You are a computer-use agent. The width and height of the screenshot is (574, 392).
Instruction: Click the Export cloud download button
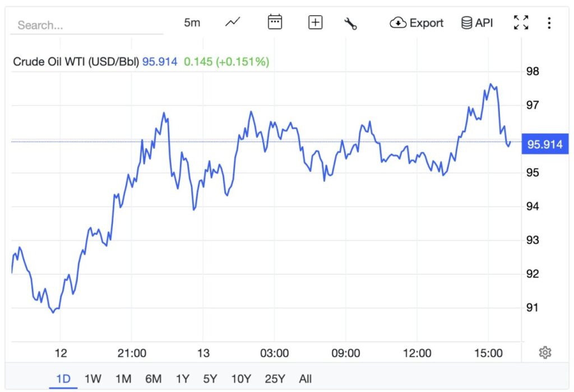(x=416, y=23)
